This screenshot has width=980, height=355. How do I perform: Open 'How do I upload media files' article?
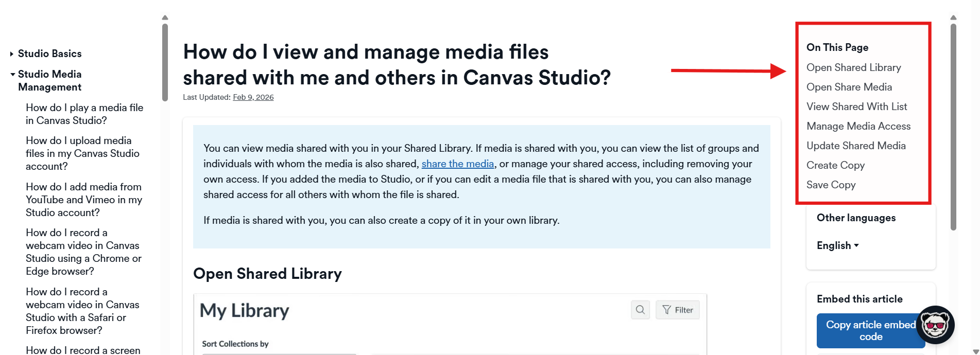[82, 153]
